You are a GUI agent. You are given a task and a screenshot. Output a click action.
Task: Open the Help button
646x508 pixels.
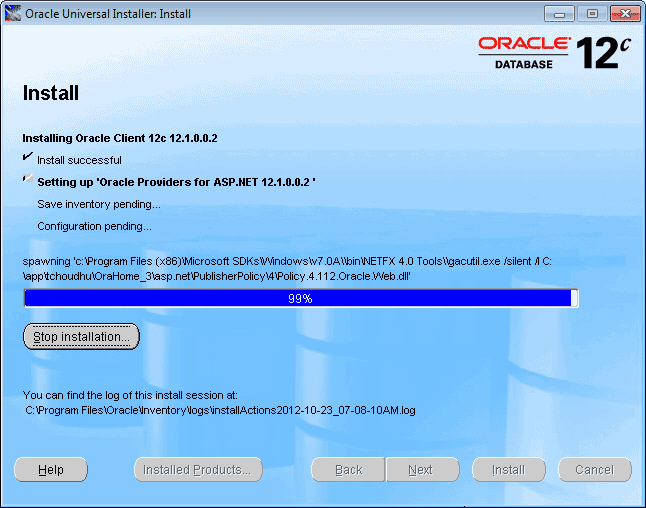click(x=51, y=470)
